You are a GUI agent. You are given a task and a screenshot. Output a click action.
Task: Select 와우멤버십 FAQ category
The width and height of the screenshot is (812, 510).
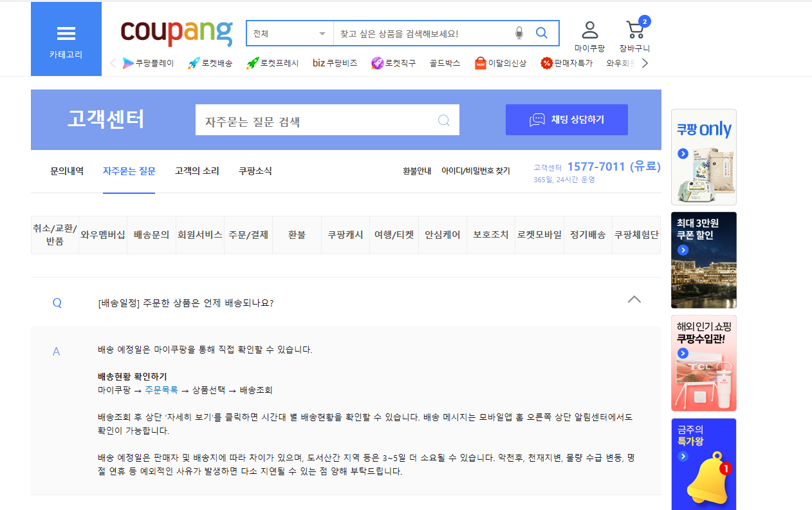coord(103,235)
